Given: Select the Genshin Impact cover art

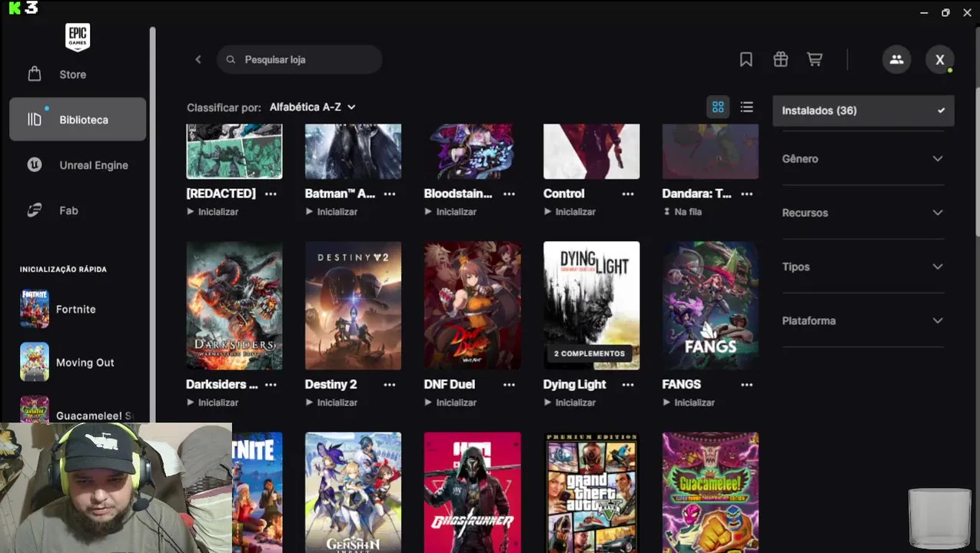Looking at the screenshot, I should (x=354, y=492).
